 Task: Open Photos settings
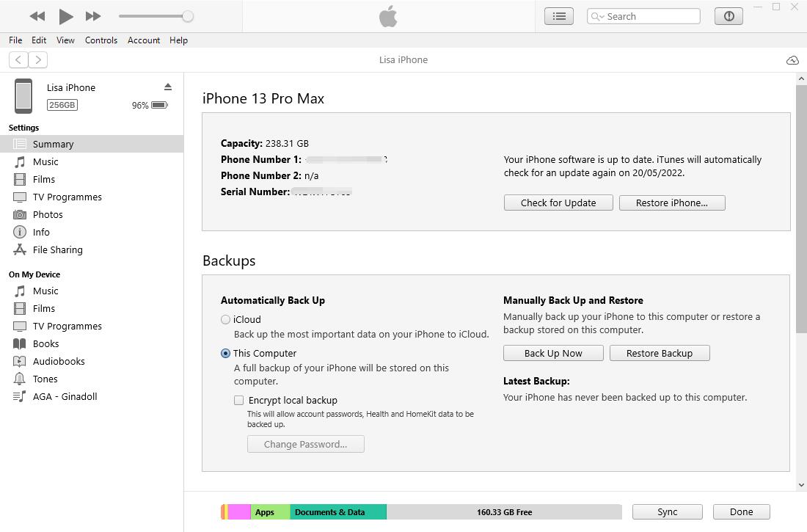[92, 214]
